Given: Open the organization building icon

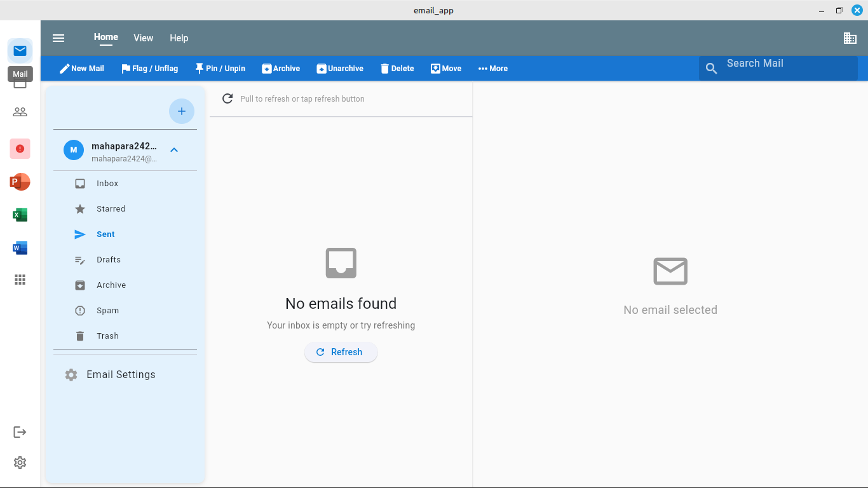Looking at the screenshot, I should pos(850,38).
